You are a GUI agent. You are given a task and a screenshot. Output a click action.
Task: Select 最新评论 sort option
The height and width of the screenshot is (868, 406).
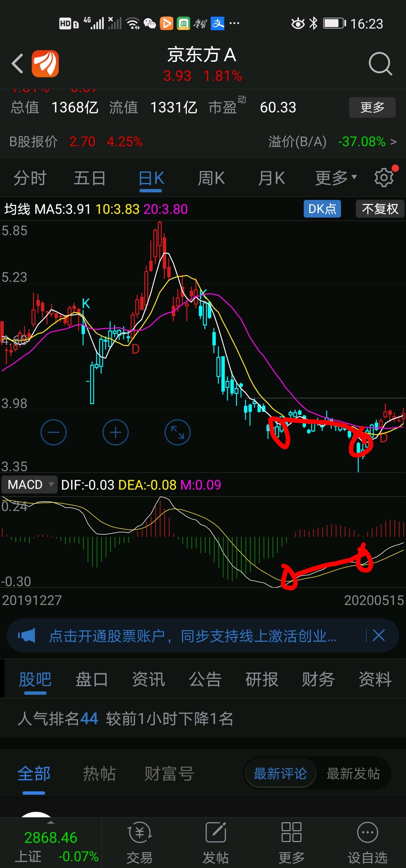(x=280, y=774)
